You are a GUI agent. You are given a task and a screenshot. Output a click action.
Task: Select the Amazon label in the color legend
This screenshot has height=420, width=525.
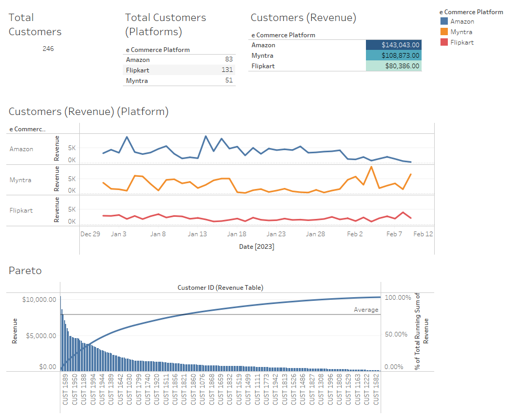tap(462, 22)
